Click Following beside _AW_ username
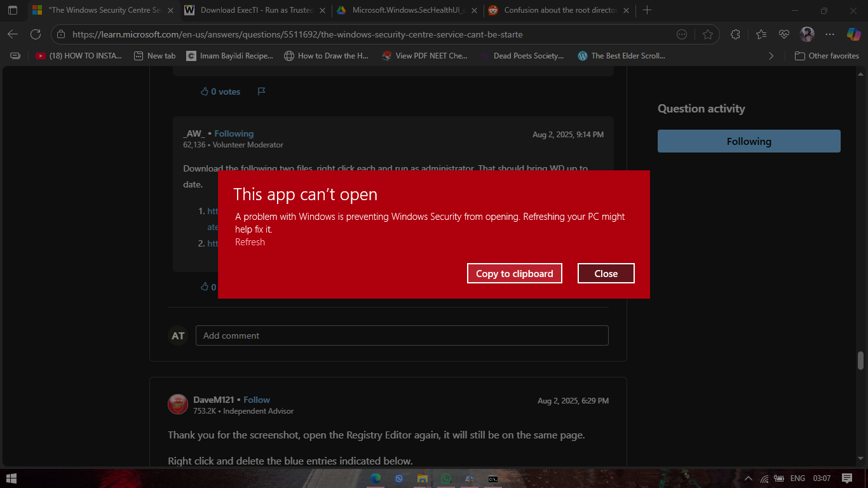 [234, 133]
